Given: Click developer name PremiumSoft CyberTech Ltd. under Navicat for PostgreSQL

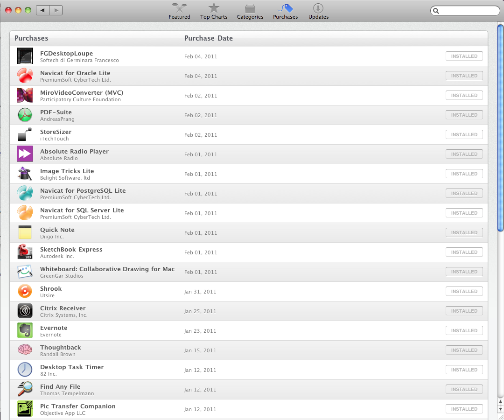Looking at the screenshot, I should (x=76, y=197).
